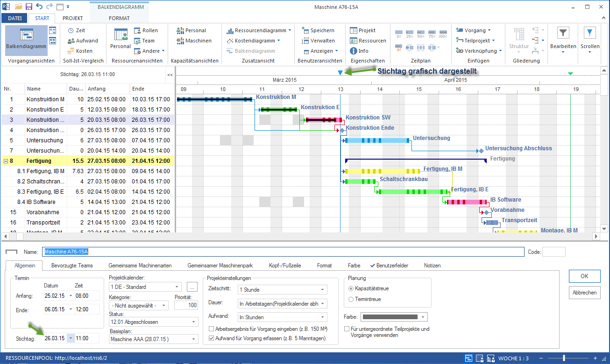Select the Kapazitätstreue radio button
Image resolution: width=610 pixels, height=364 pixels.
point(351,288)
